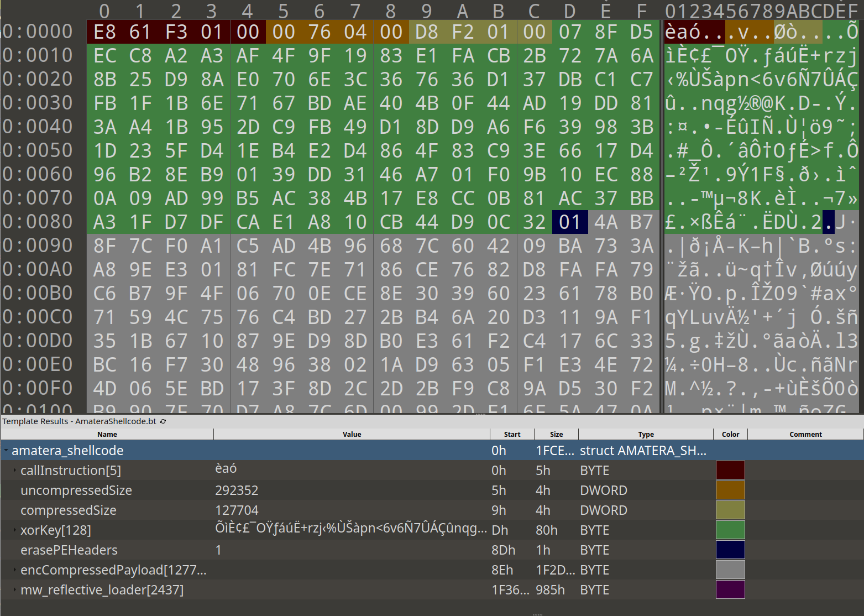Select the compressedSize variable row
This screenshot has width=864, height=616.
click(x=432, y=510)
